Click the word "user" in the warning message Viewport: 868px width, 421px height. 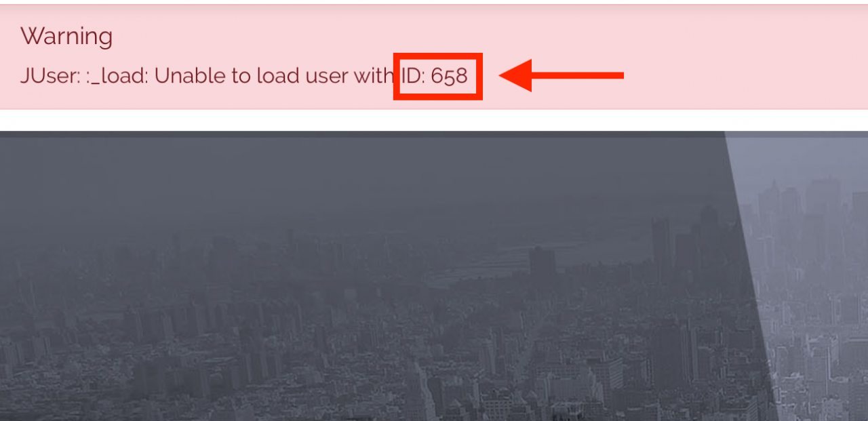pyautogui.click(x=328, y=77)
